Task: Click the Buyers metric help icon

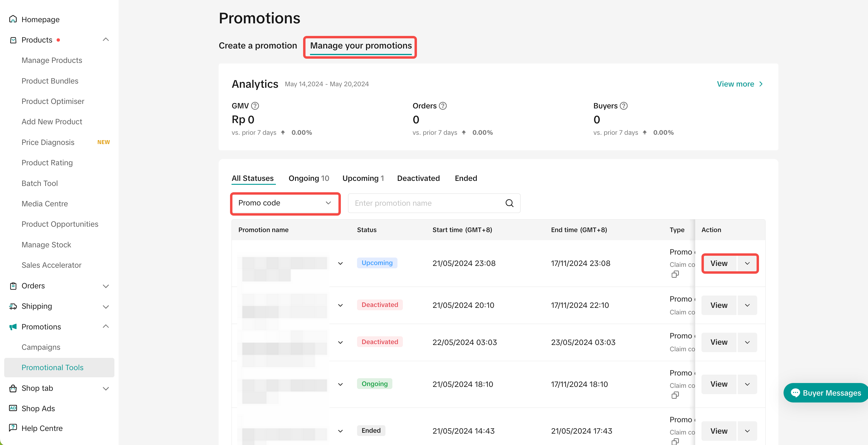Action: pos(624,106)
